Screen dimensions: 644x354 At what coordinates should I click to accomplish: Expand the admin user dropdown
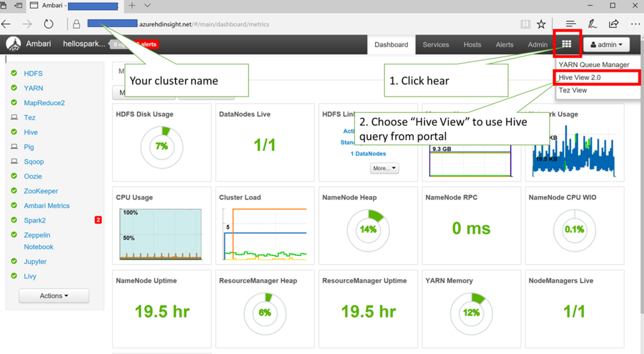[x=607, y=45]
